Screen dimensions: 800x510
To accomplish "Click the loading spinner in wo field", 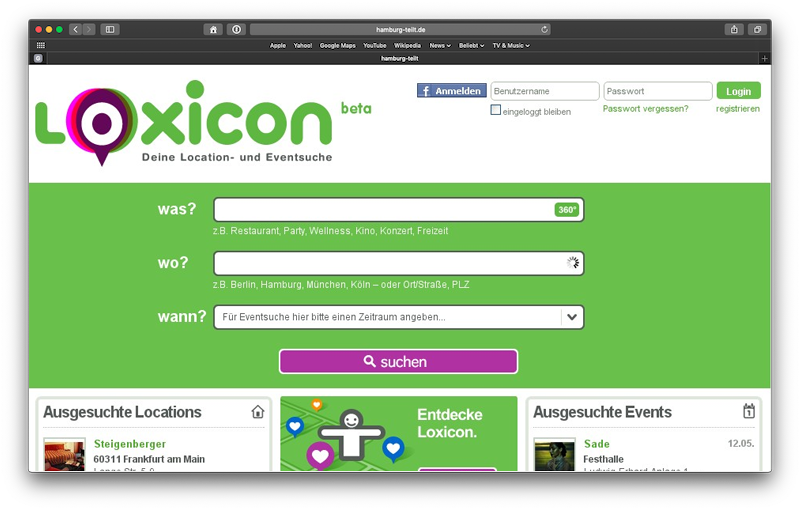I will click(573, 263).
